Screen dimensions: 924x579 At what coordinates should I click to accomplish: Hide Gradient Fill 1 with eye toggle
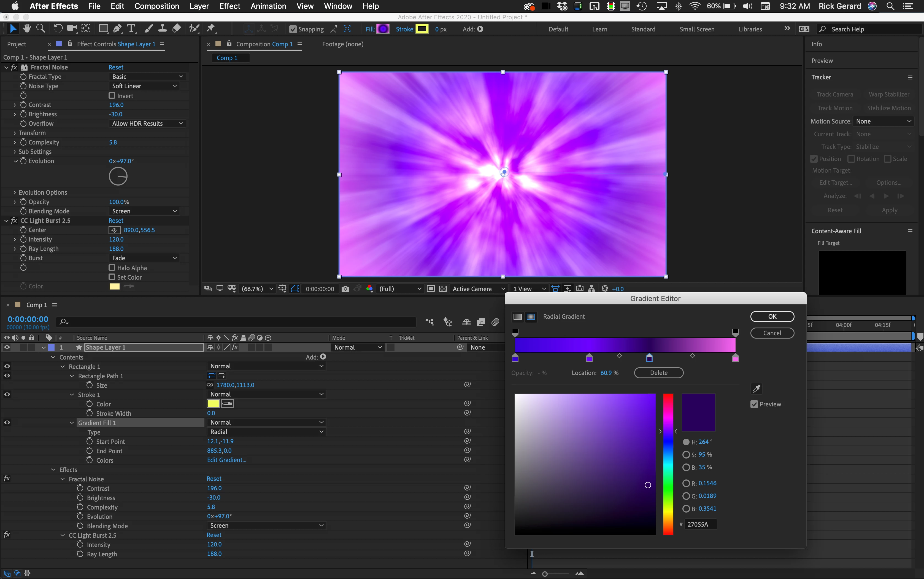pos(7,422)
